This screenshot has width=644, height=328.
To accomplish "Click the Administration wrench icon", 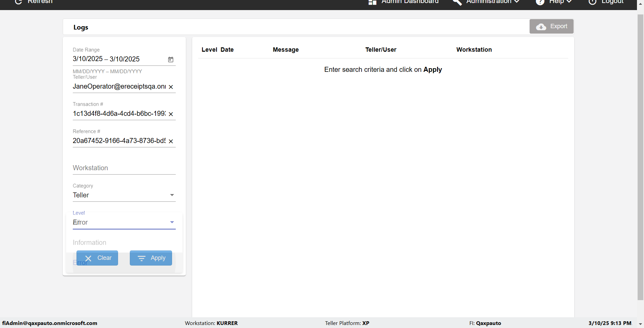I will (457, 2).
